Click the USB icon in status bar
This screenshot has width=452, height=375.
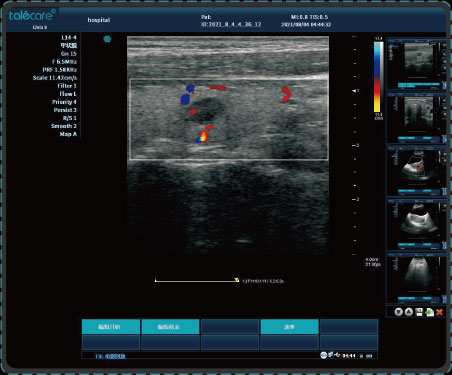click(337, 355)
